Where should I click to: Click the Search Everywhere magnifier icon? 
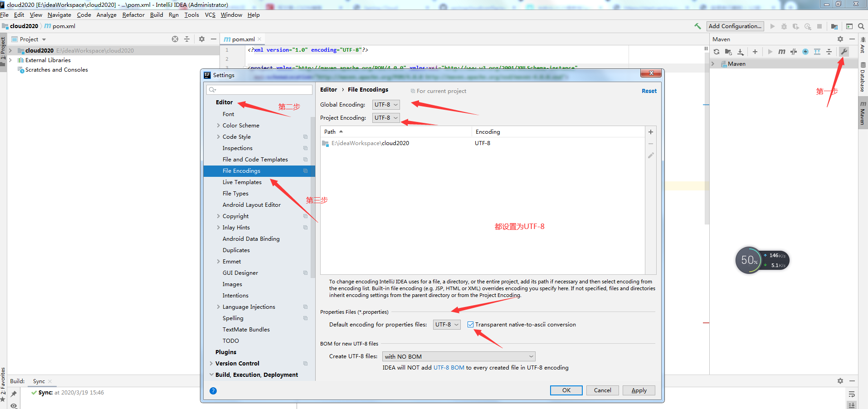(861, 26)
